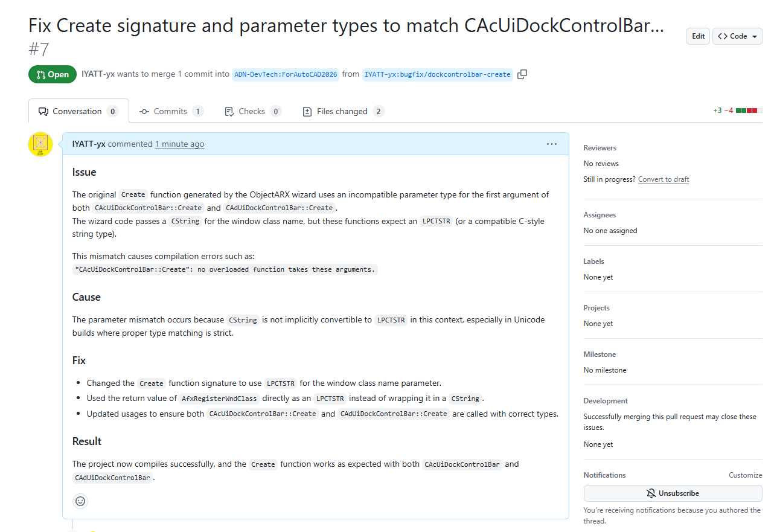Click the Convert to draft link
This screenshot has width=774, height=532.
pyautogui.click(x=664, y=179)
